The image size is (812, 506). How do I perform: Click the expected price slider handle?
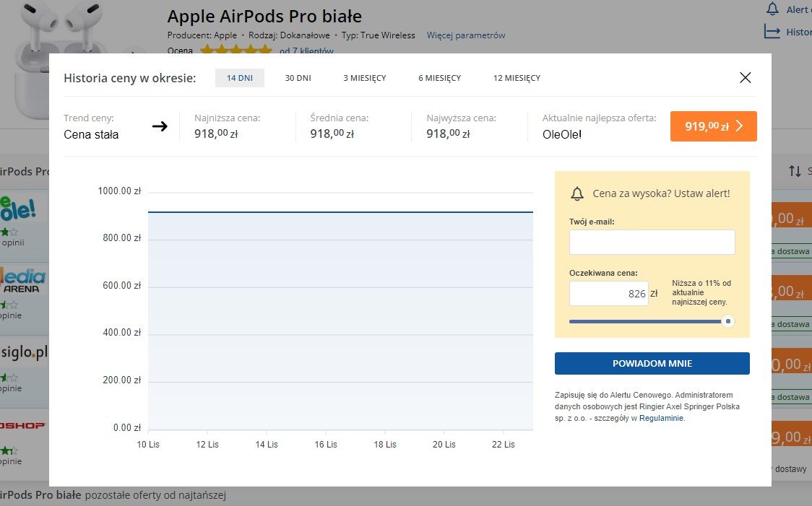(728, 321)
